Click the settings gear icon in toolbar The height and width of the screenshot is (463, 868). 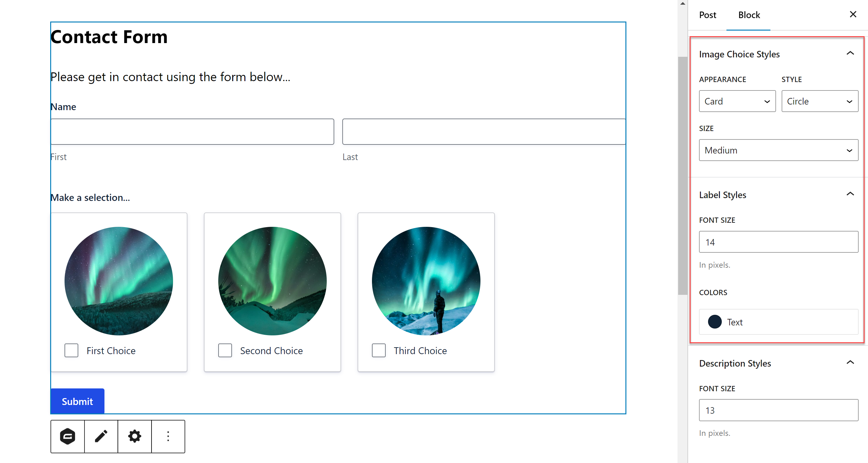[134, 436]
